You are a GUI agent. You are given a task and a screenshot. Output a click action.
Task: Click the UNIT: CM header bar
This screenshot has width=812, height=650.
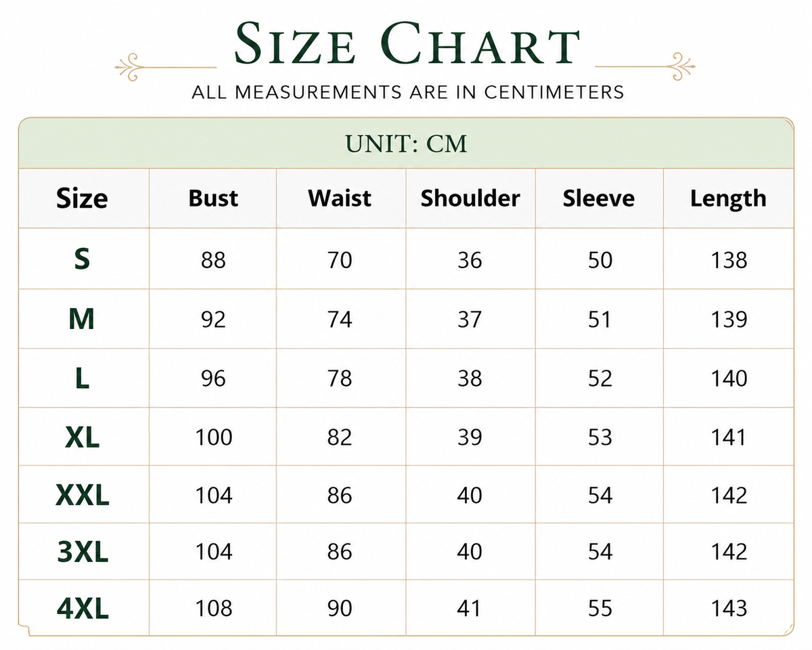pyautogui.click(x=406, y=144)
